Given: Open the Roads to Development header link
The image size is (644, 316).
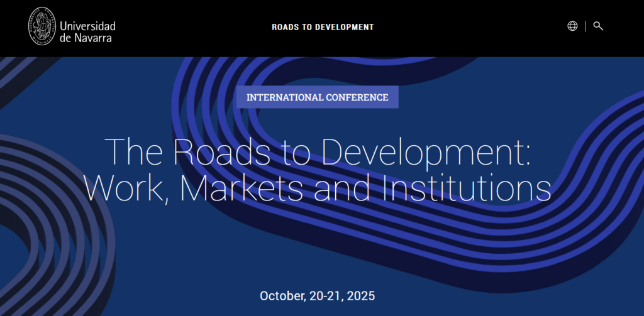Looking at the screenshot, I should (323, 27).
